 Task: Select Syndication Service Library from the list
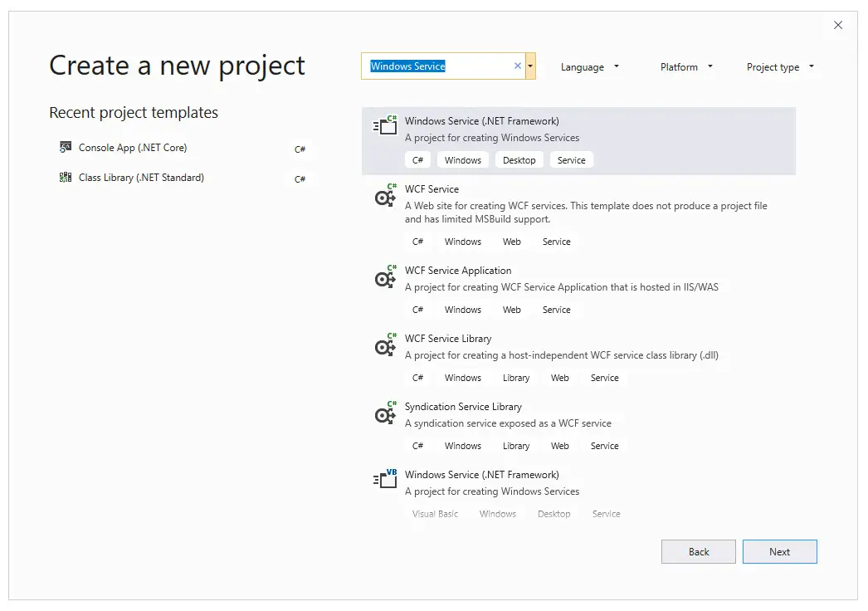coord(578,427)
